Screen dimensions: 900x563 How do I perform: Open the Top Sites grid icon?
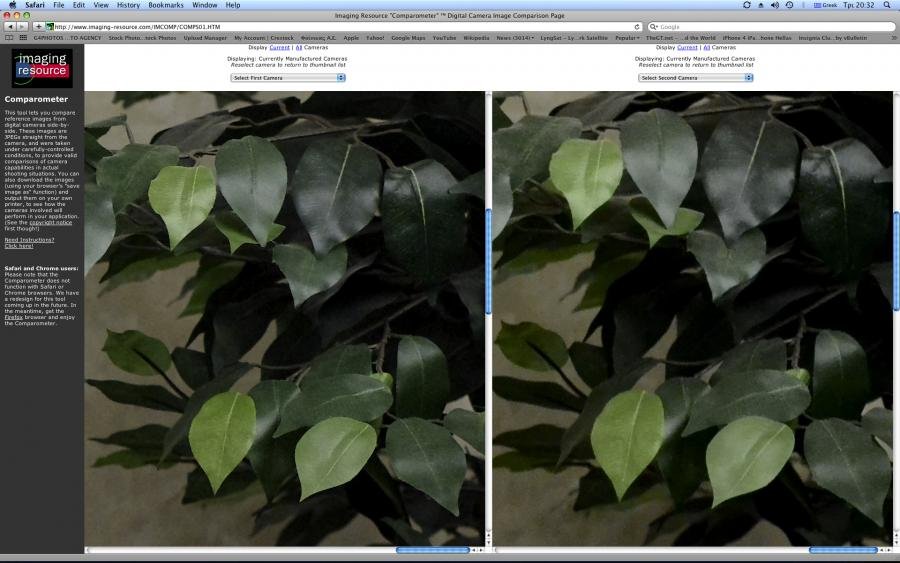(23, 38)
